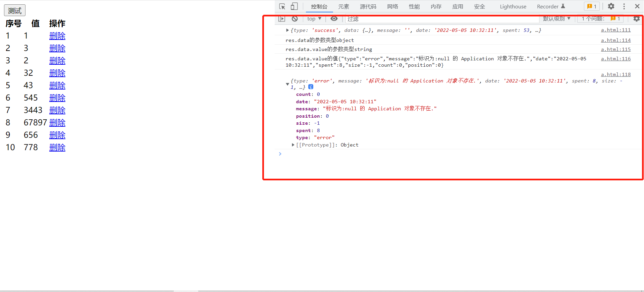644x292 pixels.
Task: Click the 值 column header
Action: point(36,23)
